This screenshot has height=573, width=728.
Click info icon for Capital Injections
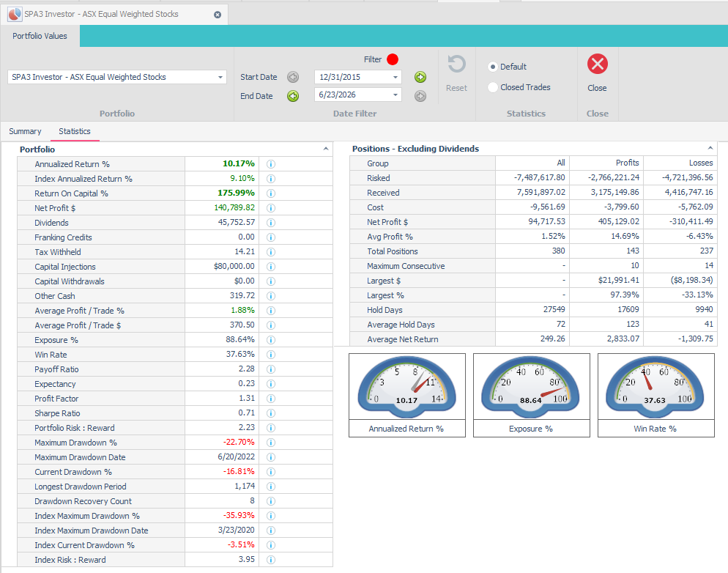pos(271,267)
